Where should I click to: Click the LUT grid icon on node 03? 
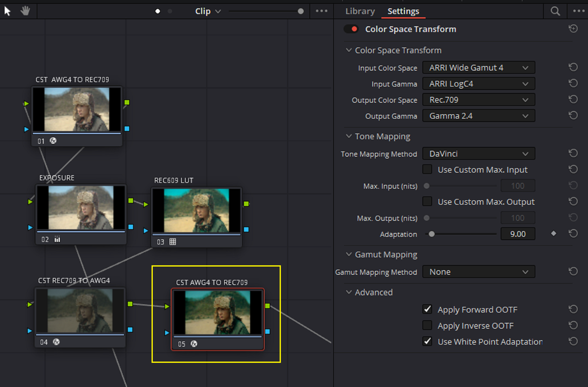click(x=173, y=241)
